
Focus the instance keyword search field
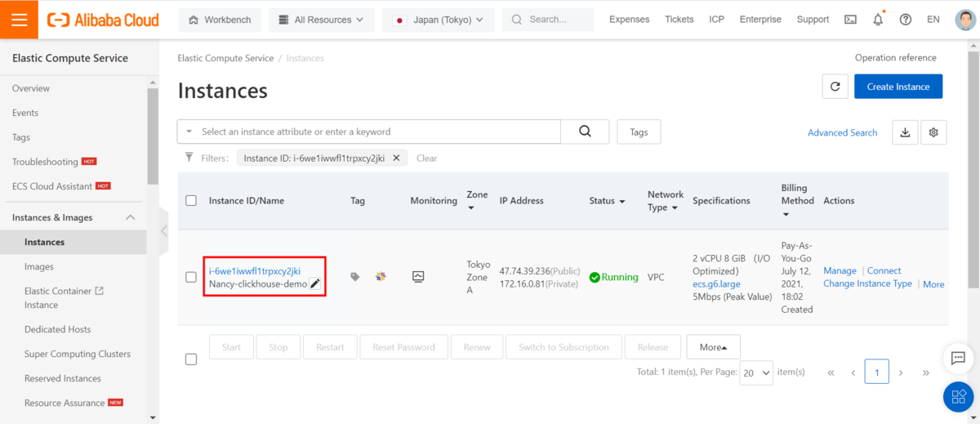point(378,132)
